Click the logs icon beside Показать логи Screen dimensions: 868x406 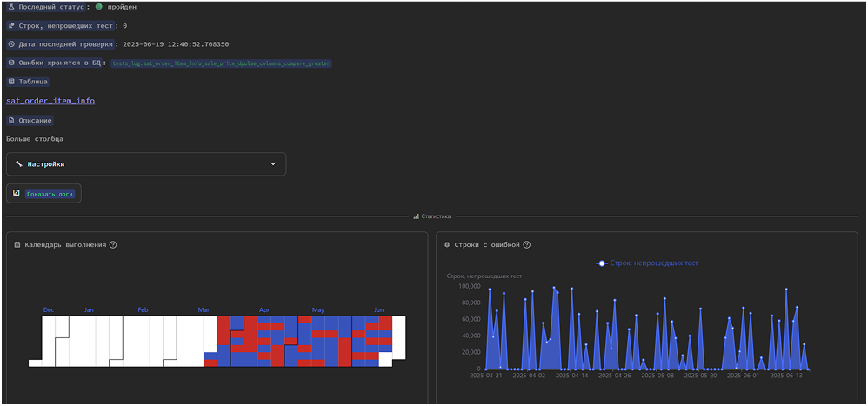(x=16, y=193)
